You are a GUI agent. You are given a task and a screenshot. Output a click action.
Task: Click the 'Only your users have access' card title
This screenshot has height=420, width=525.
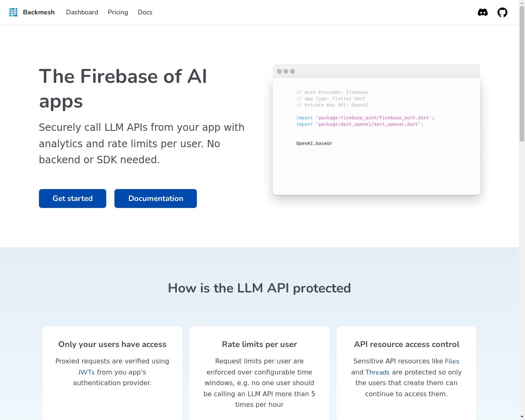(112, 344)
